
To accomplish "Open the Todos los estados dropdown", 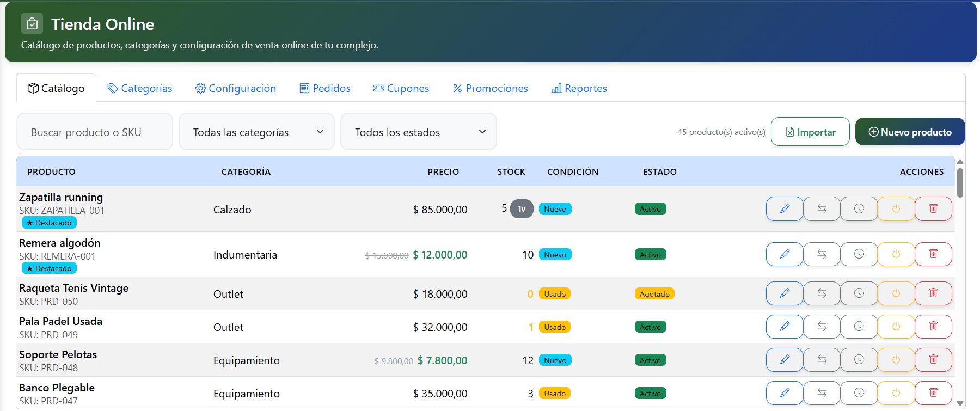I will click(x=418, y=132).
